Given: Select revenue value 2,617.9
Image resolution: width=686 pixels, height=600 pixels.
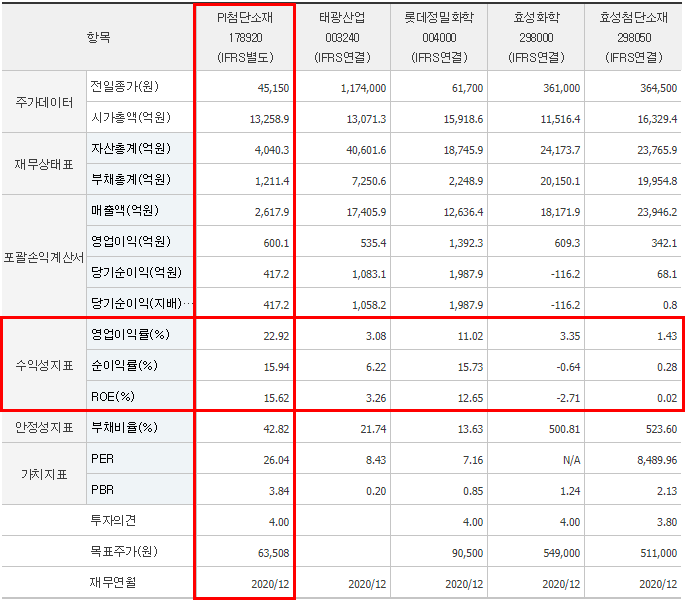Looking at the screenshot, I should [x=272, y=212].
